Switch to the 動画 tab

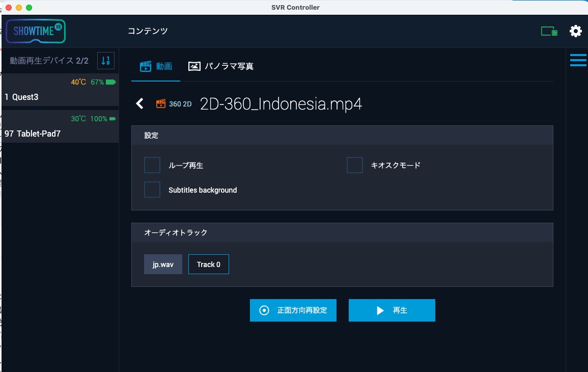click(x=156, y=66)
